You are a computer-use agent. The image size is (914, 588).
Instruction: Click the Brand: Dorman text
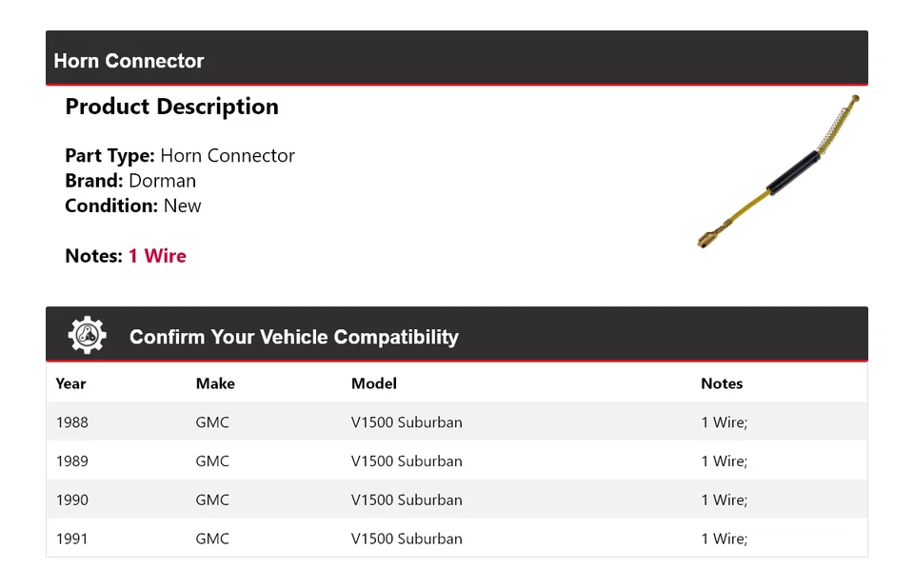130,181
